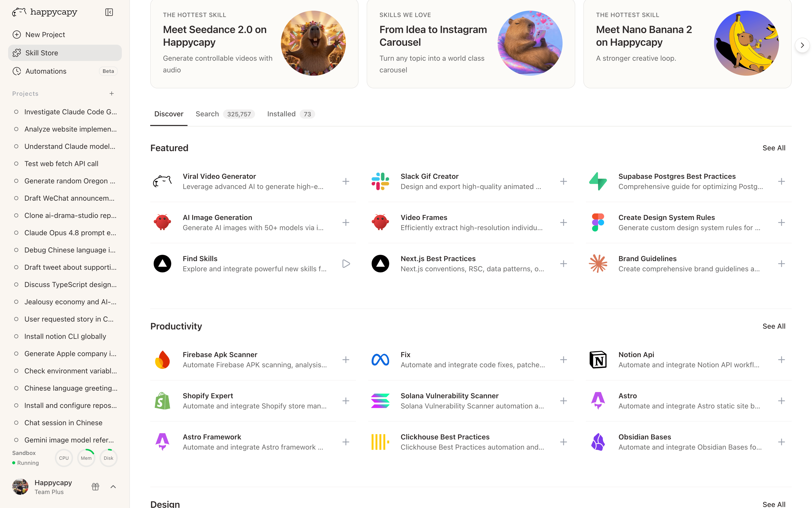Open project Claude Opus 4.8 prompt e...
Viewport: 812px width, 508px height.
click(x=65, y=233)
